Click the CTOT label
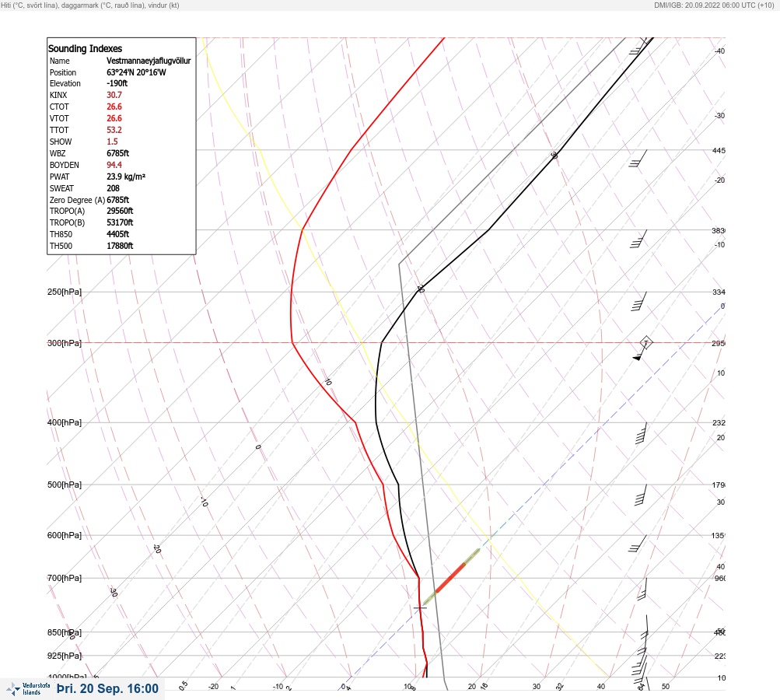Viewport: 780px width, 700px height. (x=58, y=107)
